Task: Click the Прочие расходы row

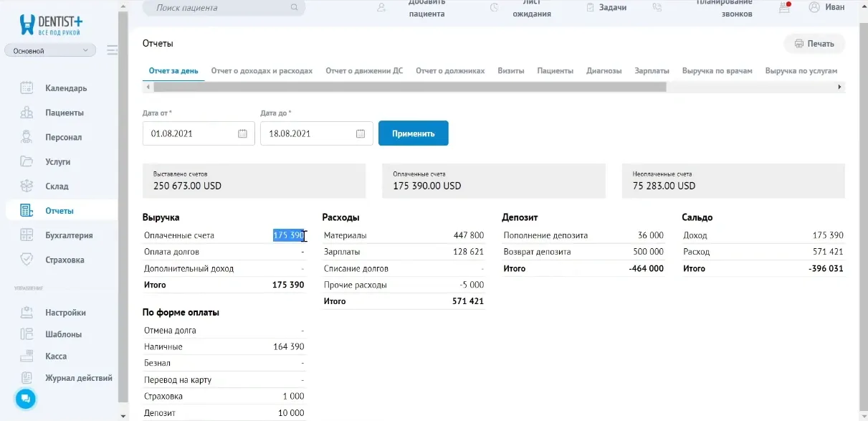Action: [404, 285]
